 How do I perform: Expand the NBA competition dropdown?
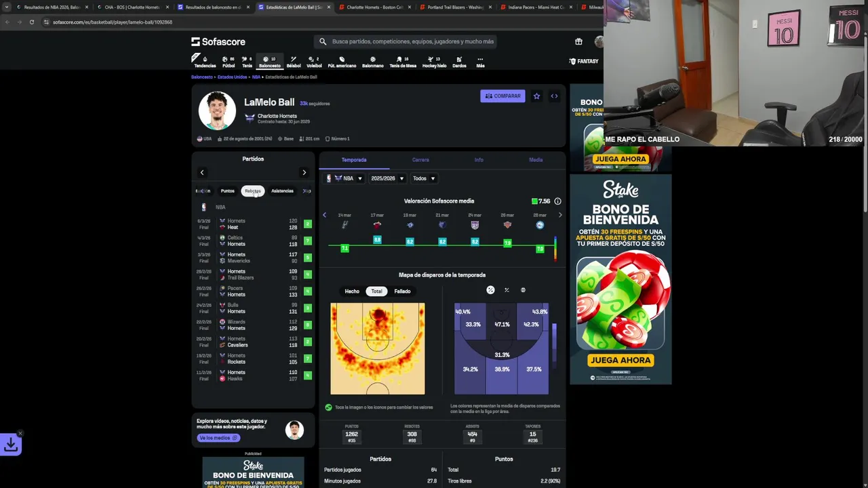344,178
